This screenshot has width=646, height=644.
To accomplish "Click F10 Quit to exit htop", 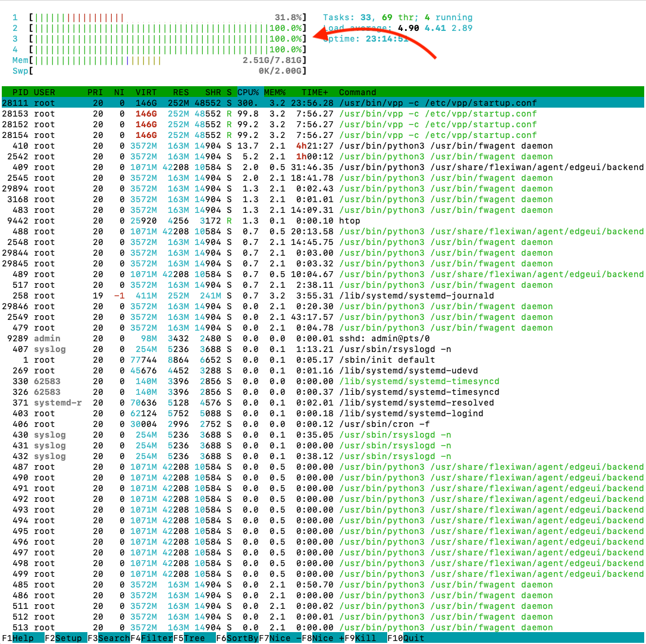I will point(409,638).
